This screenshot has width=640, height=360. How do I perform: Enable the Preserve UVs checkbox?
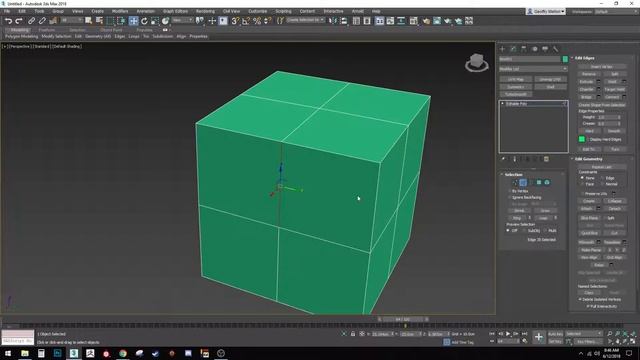582,193
